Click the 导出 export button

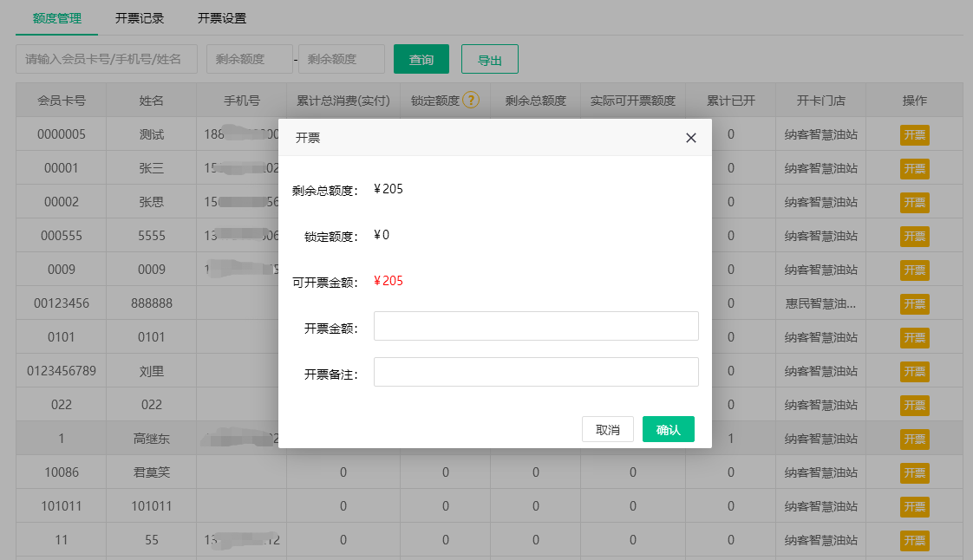(x=489, y=59)
